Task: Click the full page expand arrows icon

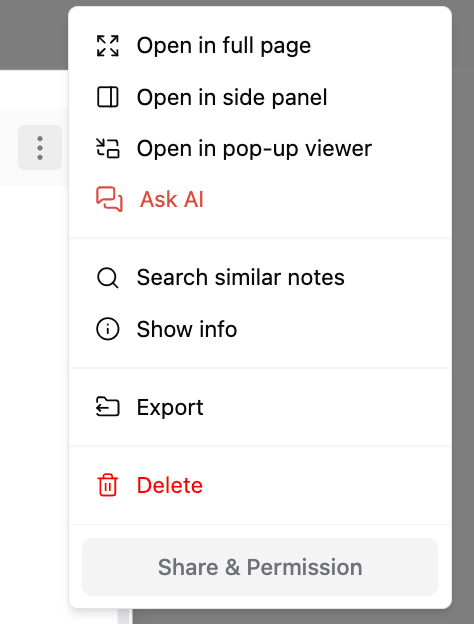Action: (x=107, y=46)
